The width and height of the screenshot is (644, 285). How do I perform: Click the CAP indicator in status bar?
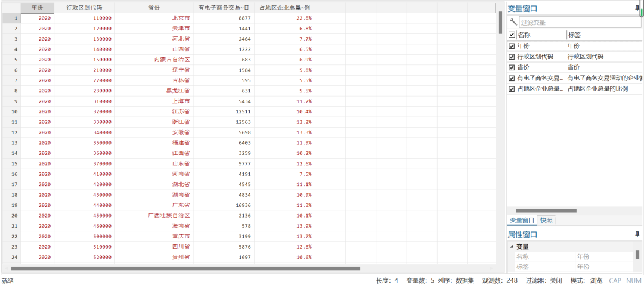615,280
